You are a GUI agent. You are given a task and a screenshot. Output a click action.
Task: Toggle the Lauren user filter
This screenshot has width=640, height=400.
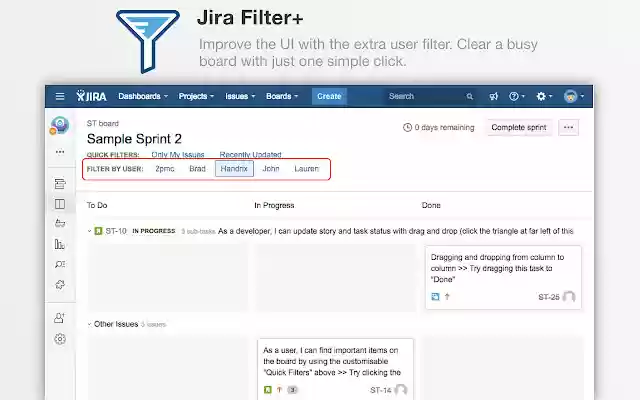(307, 169)
